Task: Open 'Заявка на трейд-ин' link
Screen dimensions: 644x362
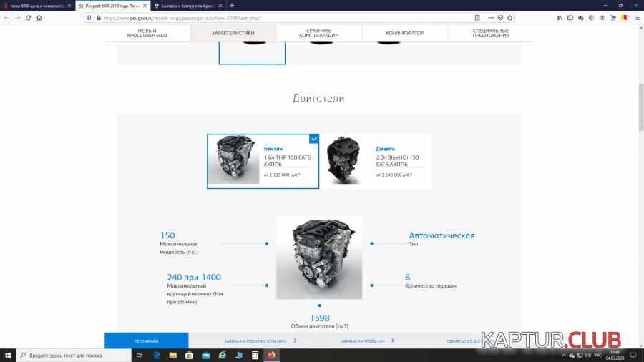Action: tap(363, 341)
